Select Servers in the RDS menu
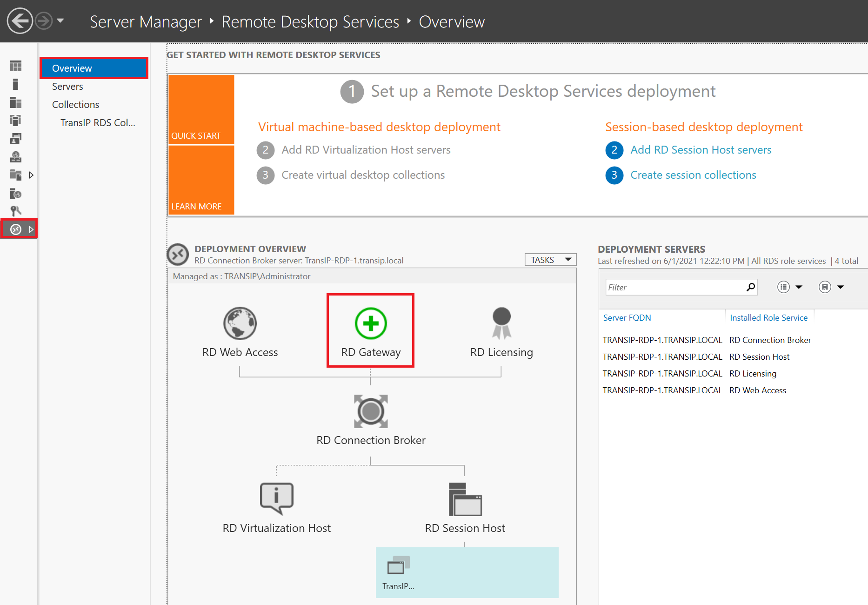This screenshot has width=868, height=605. point(67,87)
